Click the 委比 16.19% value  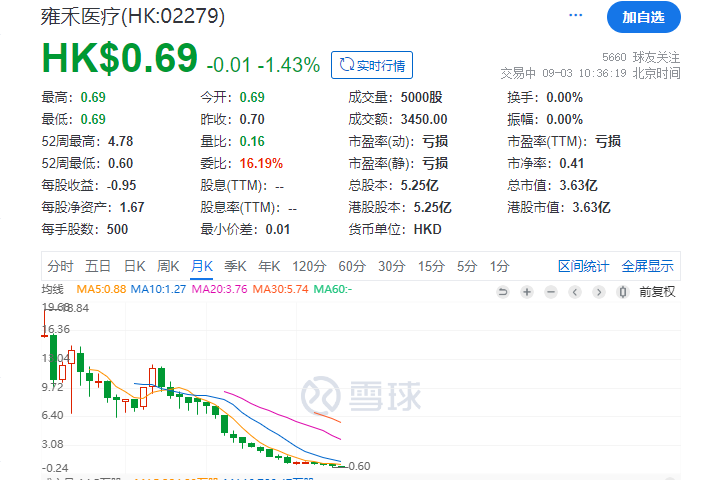(x=261, y=163)
